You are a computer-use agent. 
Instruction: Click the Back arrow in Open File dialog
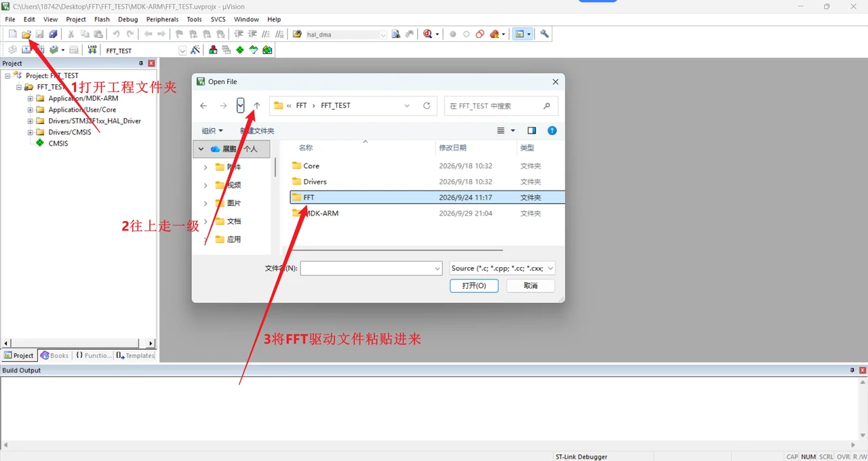(x=203, y=106)
